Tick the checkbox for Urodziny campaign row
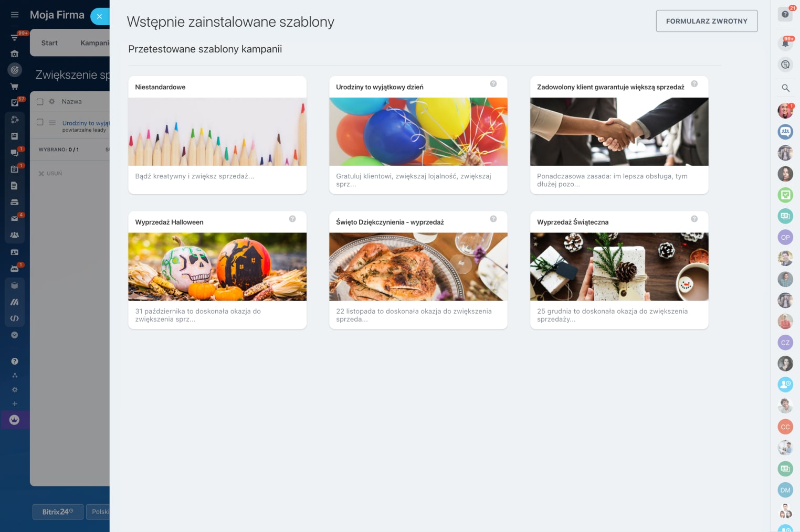The image size is (800, 532). point(40,122)
